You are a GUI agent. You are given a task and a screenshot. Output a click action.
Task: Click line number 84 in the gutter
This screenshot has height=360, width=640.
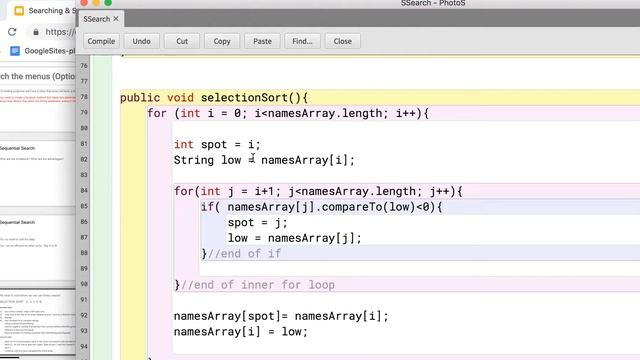84,191
